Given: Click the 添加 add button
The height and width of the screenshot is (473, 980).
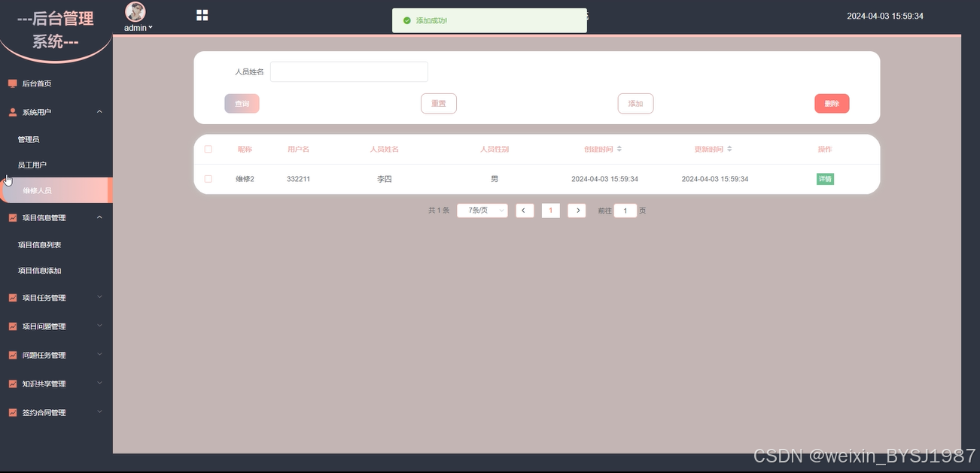Looking at the screenshot, I should tap(635, 103).
